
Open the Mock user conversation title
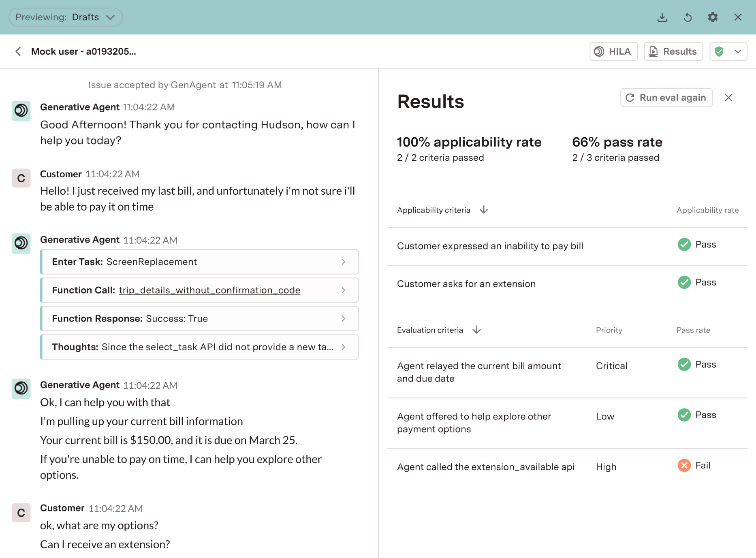(x=83, y=51)
